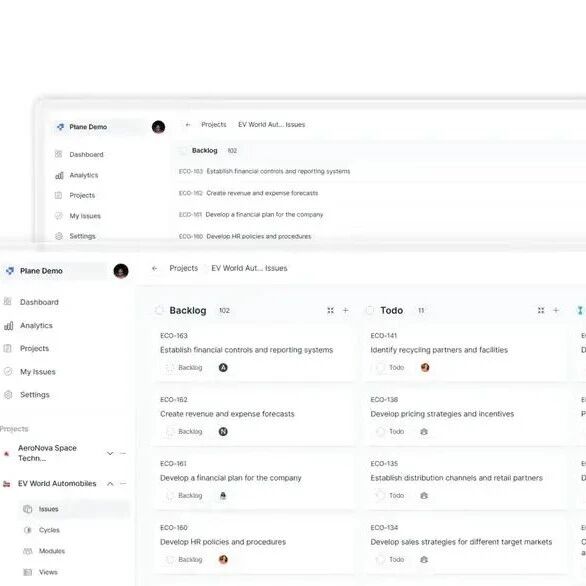This screenshot has width=586, height=586.
Task: Go back with the arrow in the front window breadcrumb
Action: point(154,268)
